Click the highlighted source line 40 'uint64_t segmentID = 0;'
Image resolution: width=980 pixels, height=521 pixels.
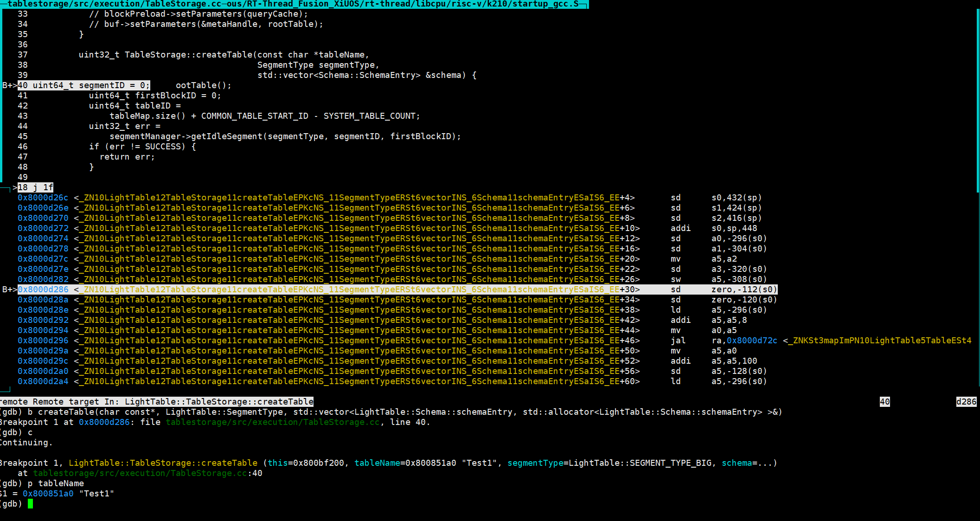tap(84, 85)
